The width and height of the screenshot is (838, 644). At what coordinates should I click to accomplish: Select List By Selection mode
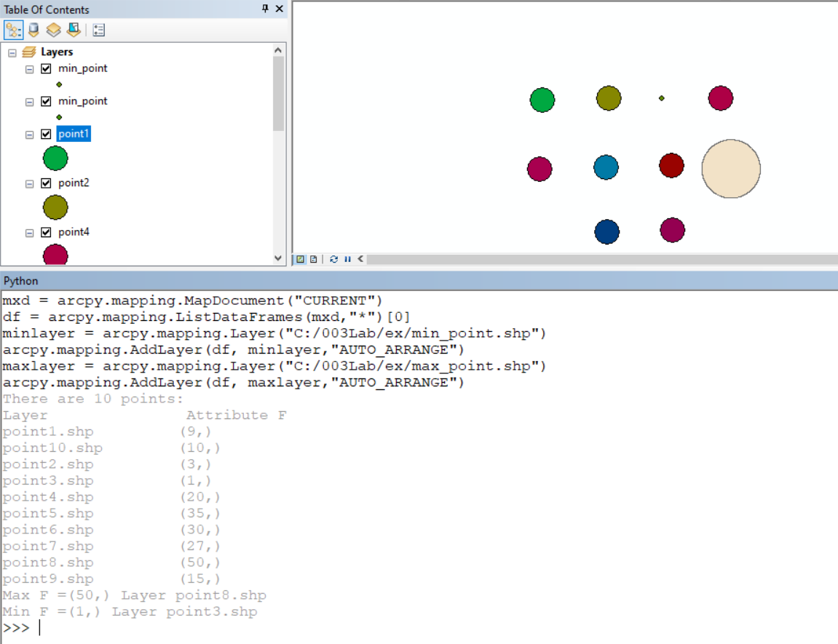click(x=73, y=30)
